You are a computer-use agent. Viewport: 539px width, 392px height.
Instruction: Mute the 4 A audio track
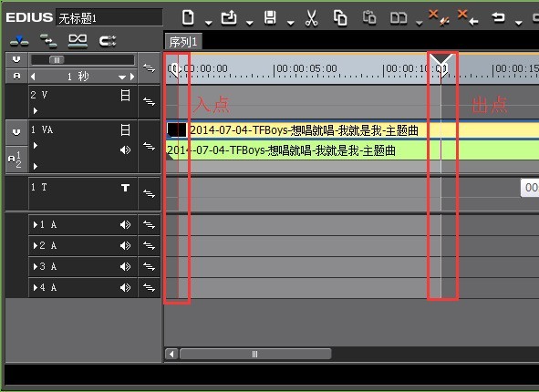[x=126, y=287]
